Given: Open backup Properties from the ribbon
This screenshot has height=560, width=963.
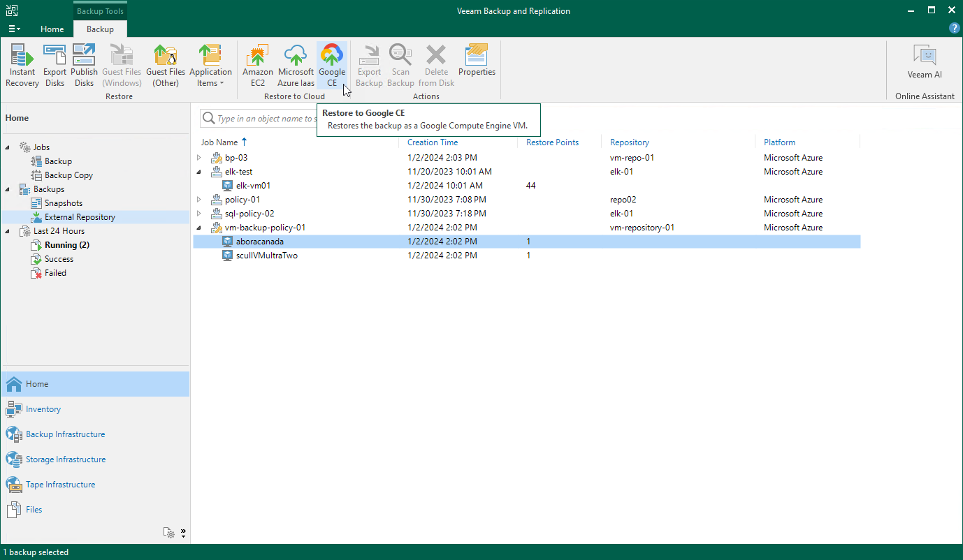Looking at the screenshot, I should click(477, 61).
